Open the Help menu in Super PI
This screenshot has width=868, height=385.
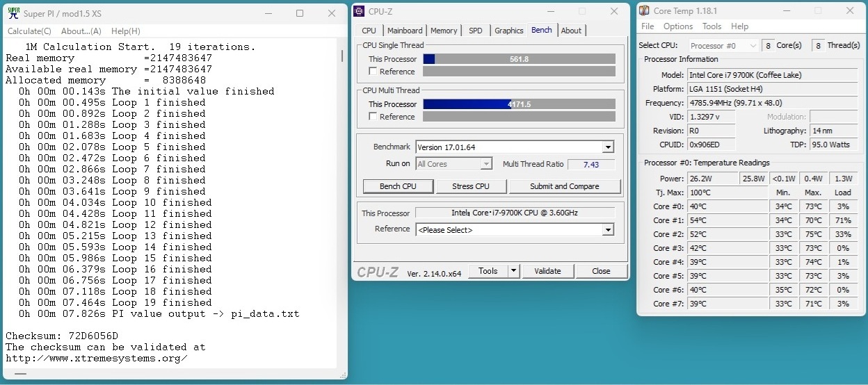point(126,31)
